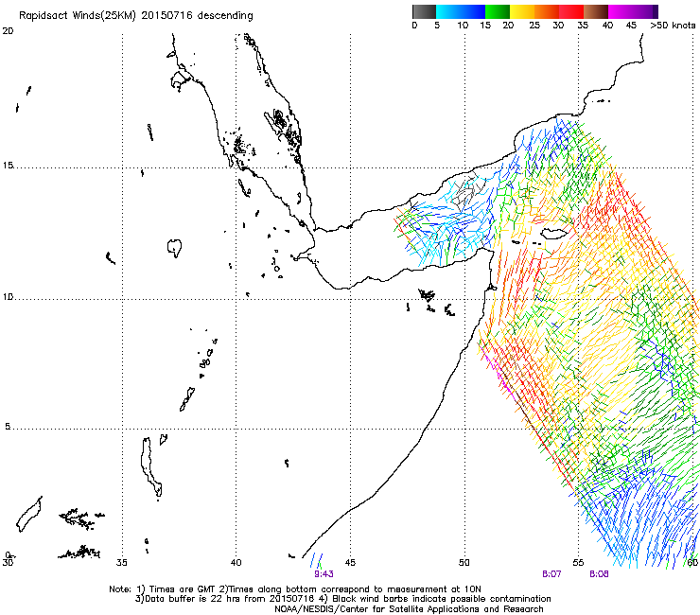Click the 'NOAA/NESDIS/Center for Satellite Applications and Research' credit
This screenshot has height=615, width=700.
click(409, 609)
